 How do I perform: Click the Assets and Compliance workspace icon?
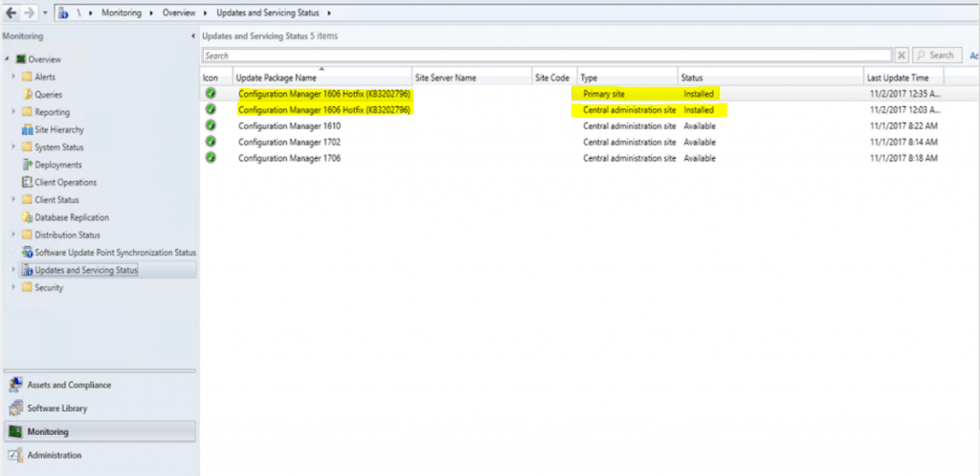16,385
